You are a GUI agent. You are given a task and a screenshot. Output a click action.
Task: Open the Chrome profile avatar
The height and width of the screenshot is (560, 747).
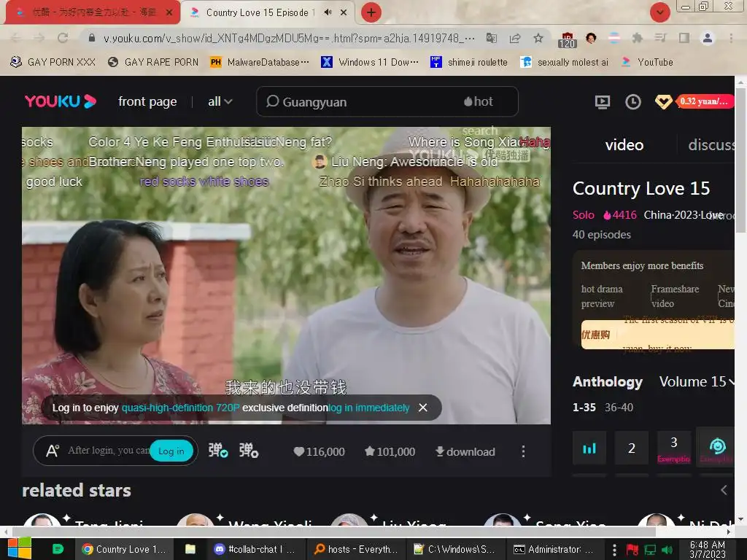(708, 38)
